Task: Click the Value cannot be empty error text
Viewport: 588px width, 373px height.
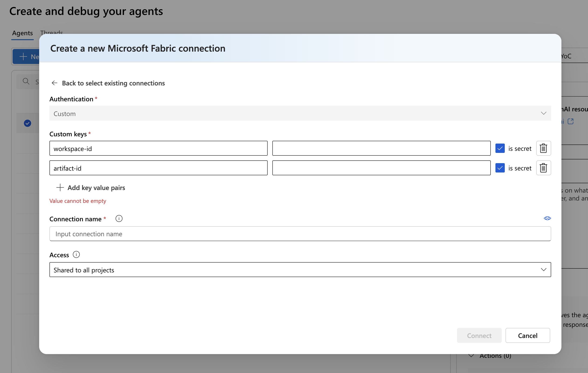Action: click(x=78, y=201)
